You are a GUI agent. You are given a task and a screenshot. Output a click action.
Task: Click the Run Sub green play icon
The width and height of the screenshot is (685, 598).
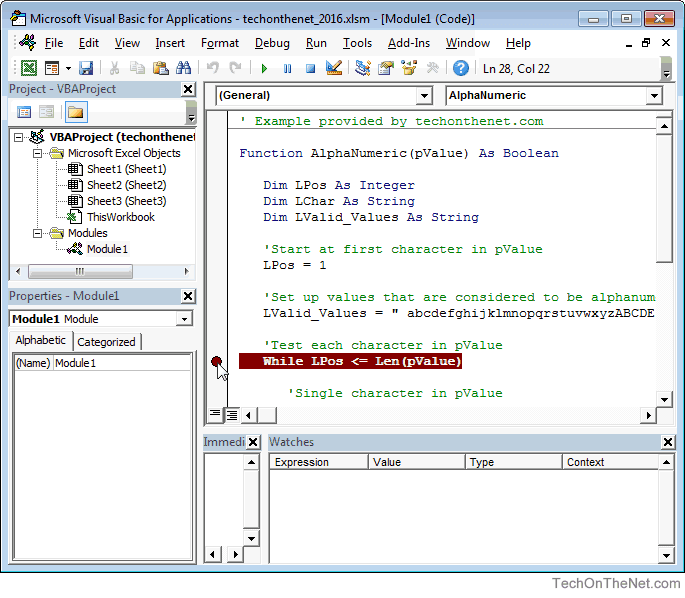[x=264, y=68]
